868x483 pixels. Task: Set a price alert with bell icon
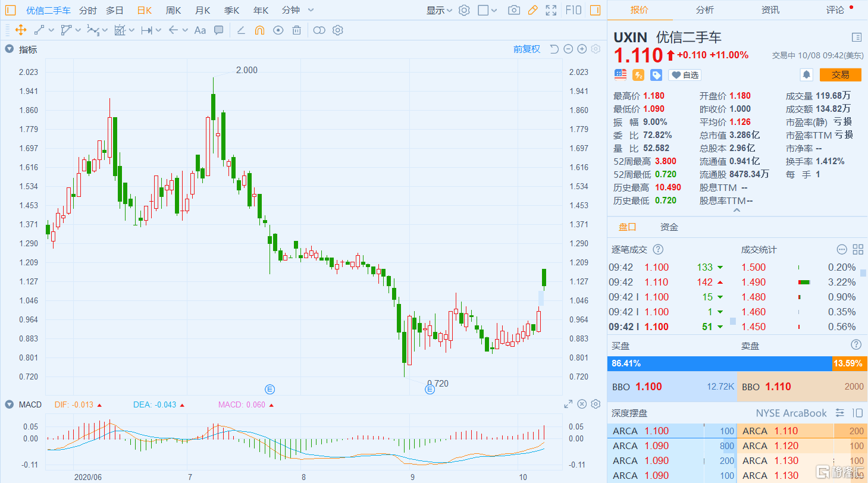pyautogui.click(x=807, y=75)
